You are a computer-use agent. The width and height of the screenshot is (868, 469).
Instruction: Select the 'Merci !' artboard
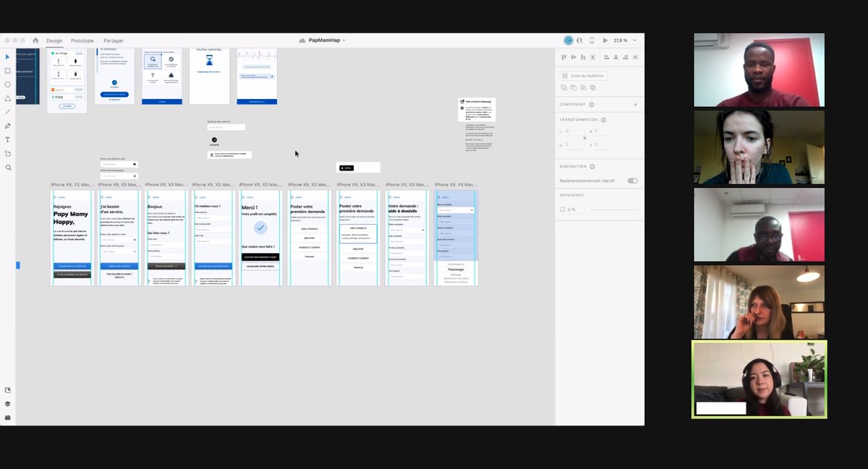tap(260, 238)
